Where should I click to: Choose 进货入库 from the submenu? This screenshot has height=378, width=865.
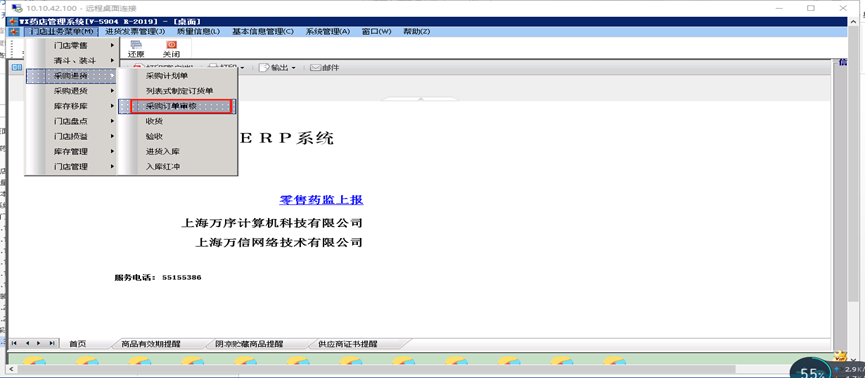pos(178,151)
